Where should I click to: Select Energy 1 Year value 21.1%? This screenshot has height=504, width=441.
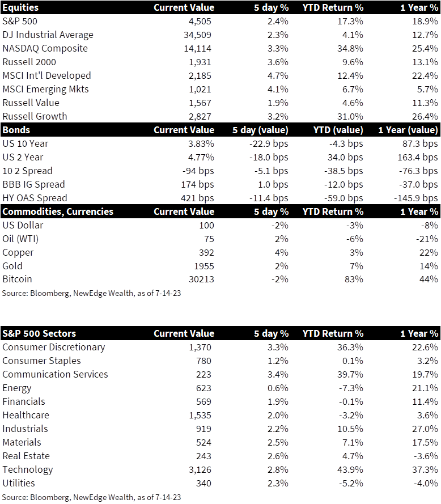pyautogui.click(x=425, y=388)
